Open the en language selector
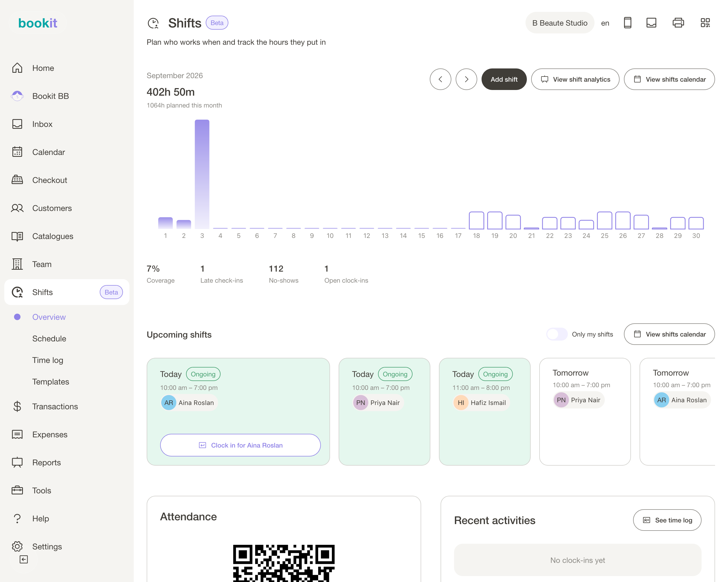Viewport: 728px width, 582px height. (x=605, y=23)
